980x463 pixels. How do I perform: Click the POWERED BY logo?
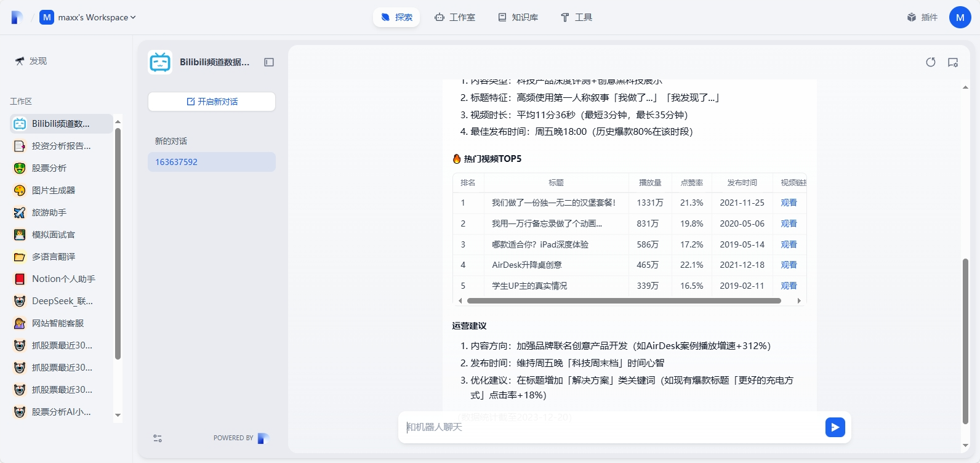point(263,438)
